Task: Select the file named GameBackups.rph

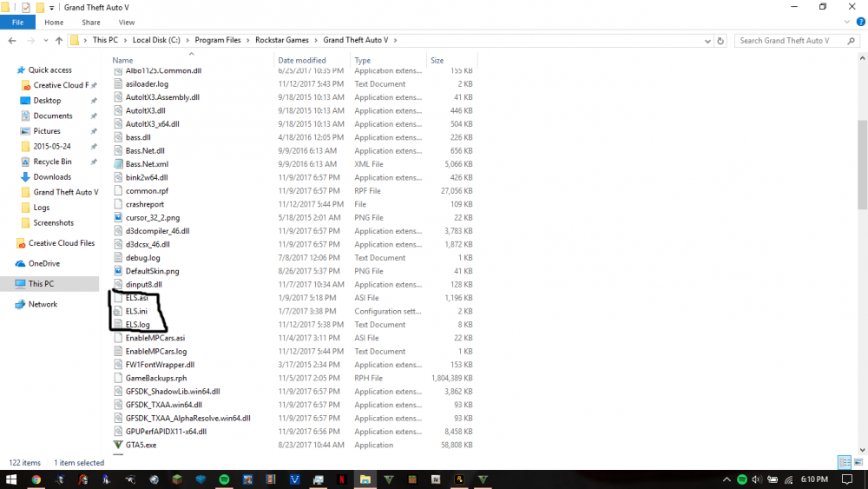Action: coord(156,378)
